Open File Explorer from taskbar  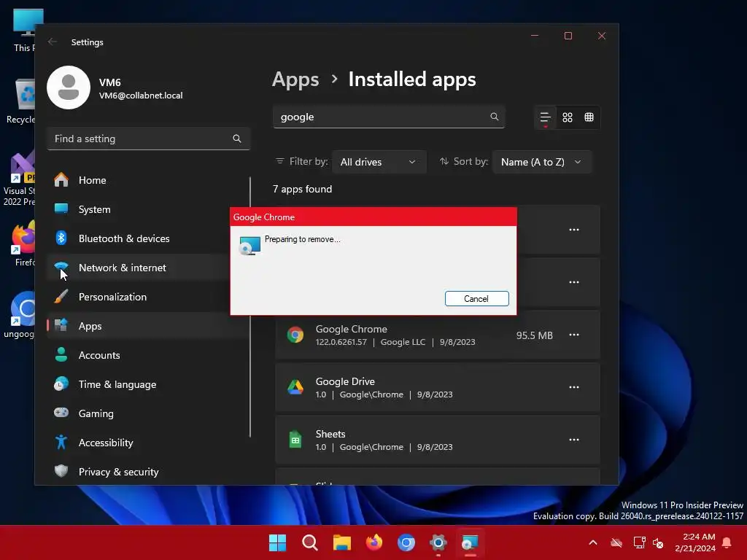[x=341, y=542]
